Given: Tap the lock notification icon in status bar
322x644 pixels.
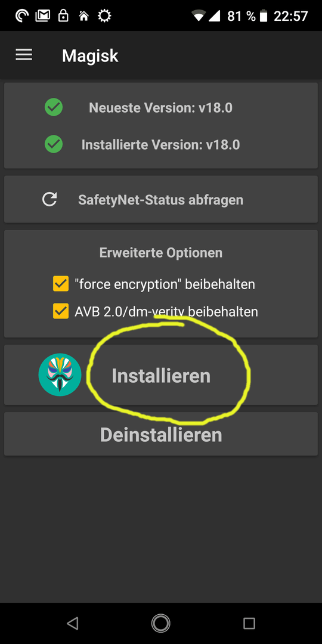Looking at the screenshot, I should click(63, 16).
